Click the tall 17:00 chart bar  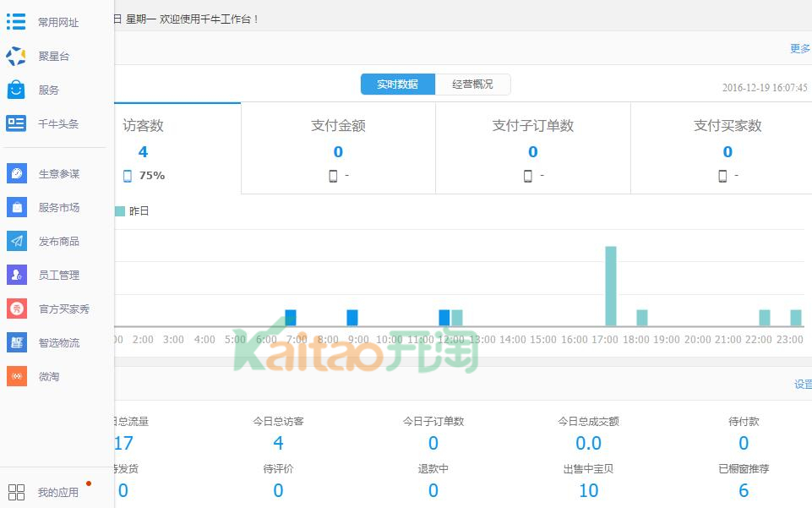pyautogui.click(x=610, y=286)
